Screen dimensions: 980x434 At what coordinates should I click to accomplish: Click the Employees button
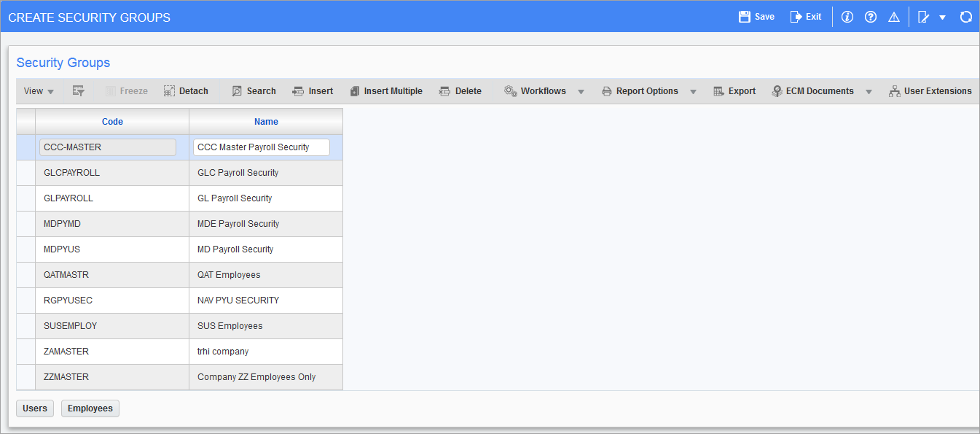tap(90, 408)
